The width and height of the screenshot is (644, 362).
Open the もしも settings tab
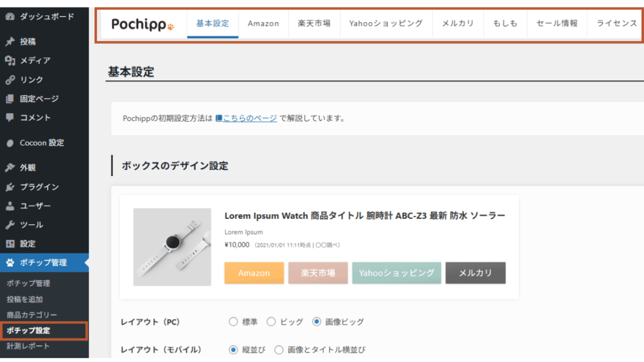(x=506, y=24)
